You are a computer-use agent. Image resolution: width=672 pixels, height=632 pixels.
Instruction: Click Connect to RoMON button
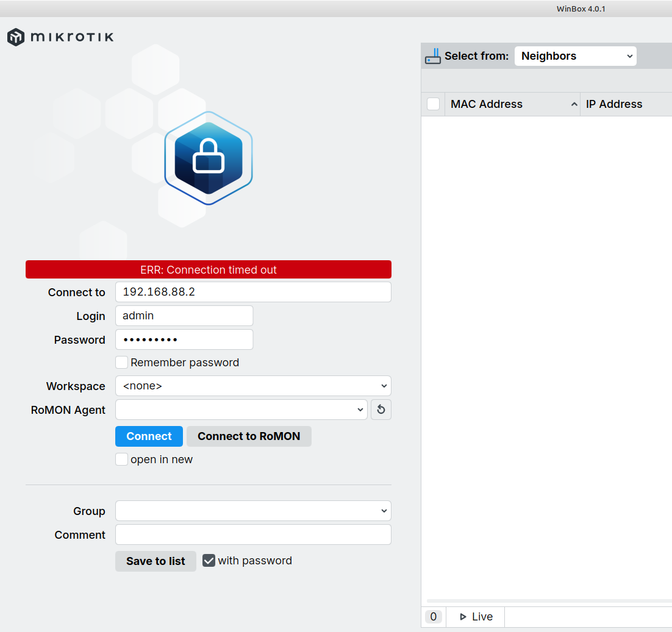[x=249, y=436]
